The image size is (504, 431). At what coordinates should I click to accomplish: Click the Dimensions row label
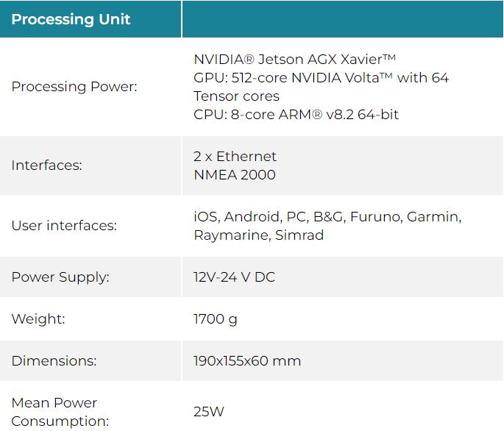[54, 361]
